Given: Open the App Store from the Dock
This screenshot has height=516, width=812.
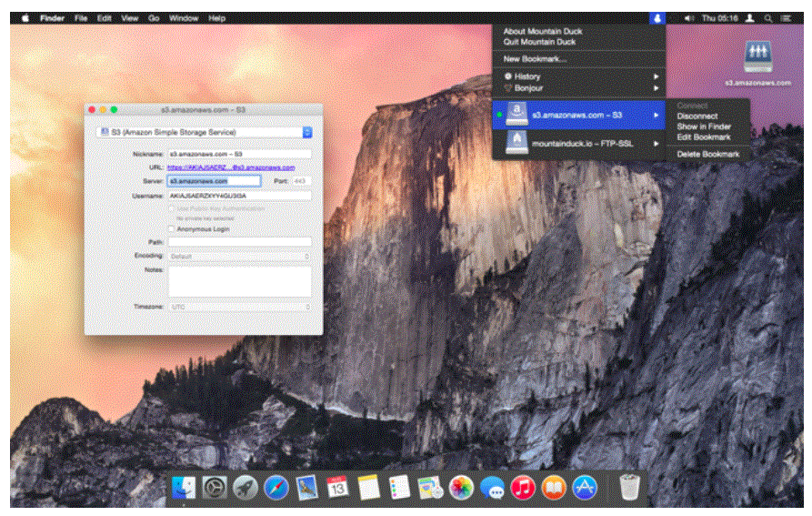Looking at the screenshot, I should tap(584, 488).
